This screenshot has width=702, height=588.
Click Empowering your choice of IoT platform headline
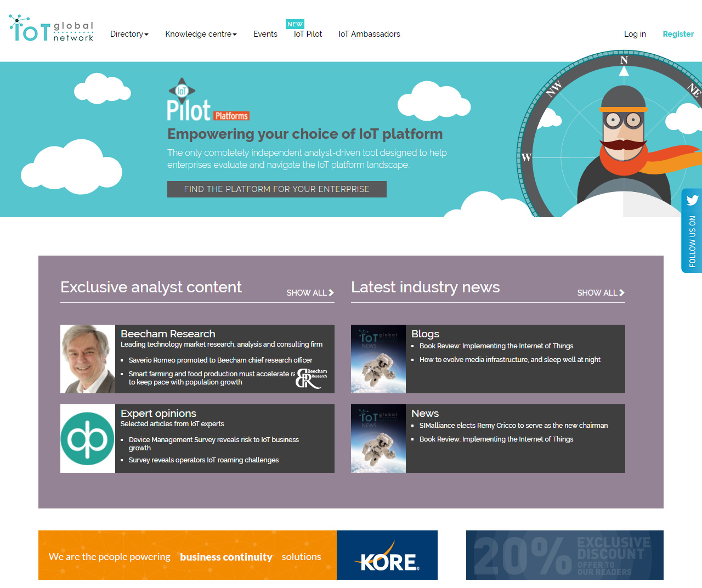point(305,134)
